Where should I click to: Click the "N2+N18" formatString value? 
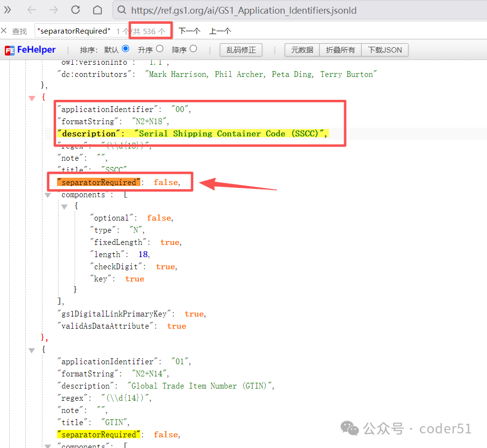[149, 121]
